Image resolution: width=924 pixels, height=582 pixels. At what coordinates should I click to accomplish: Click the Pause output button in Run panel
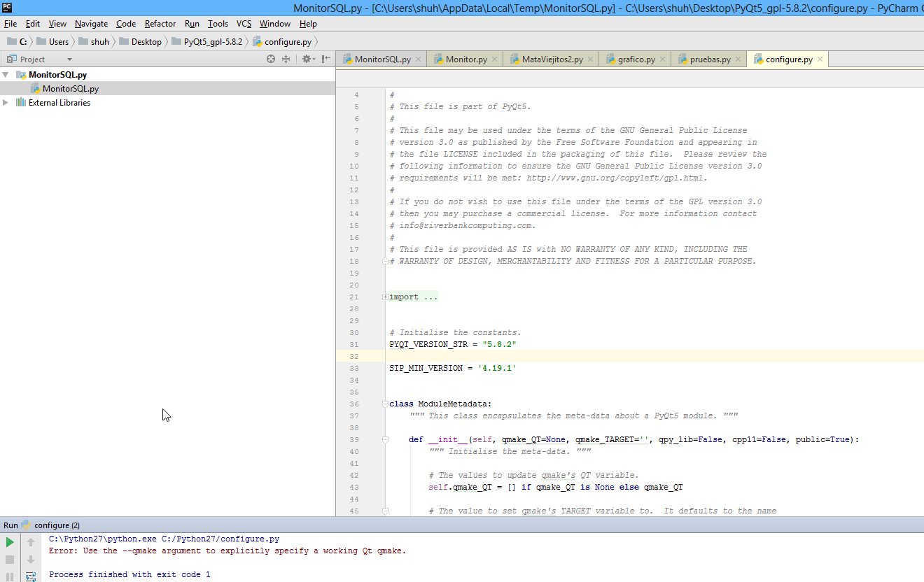pos(10,576)
